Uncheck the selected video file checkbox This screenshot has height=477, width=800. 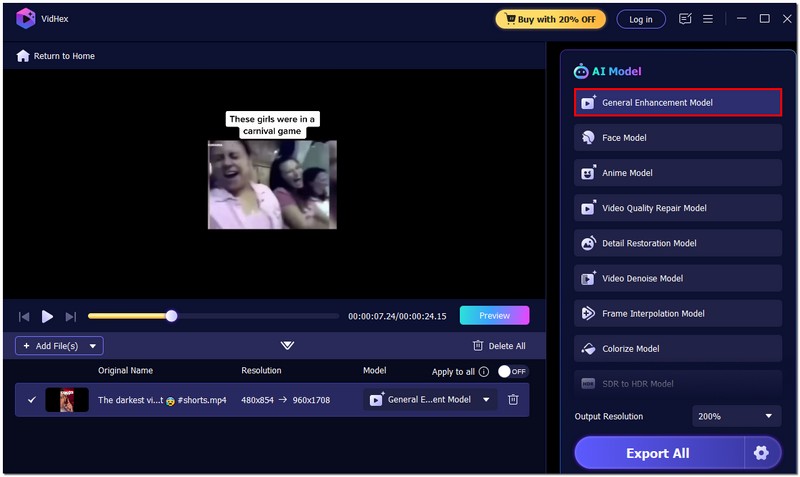[31, 400]
